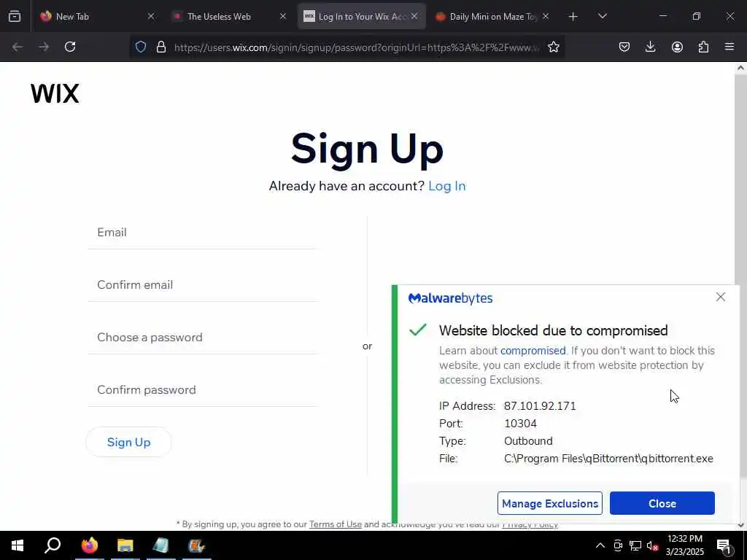Bookmark this page with the star icon

(x=554, y=47)
